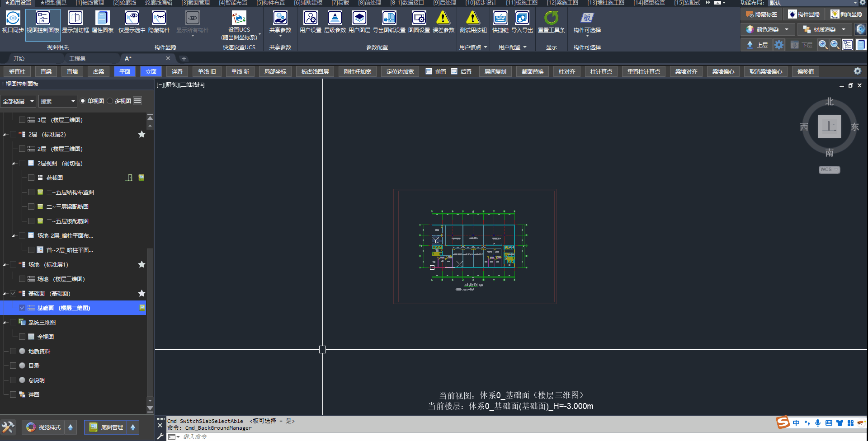Click the 视觉样式 visual style button
This screenshot has width=868, height=441.
coord(44,427)
